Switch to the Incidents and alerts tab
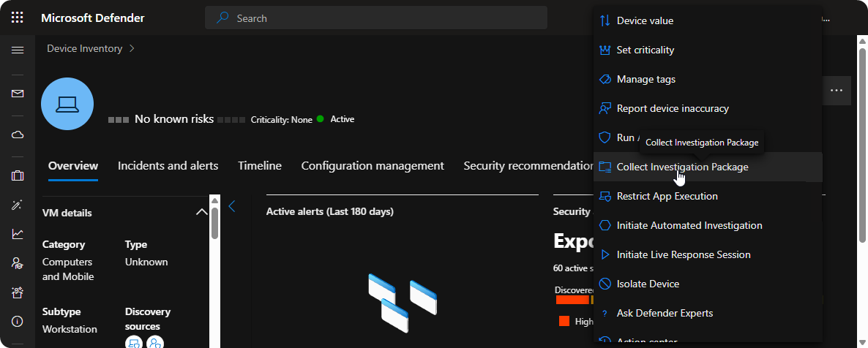The height and width of the screenshot is (348, 868). click(x=168, y=166)
